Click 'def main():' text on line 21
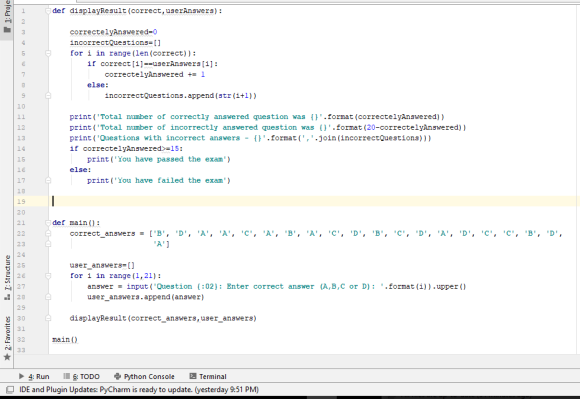 tap(76, 223)
